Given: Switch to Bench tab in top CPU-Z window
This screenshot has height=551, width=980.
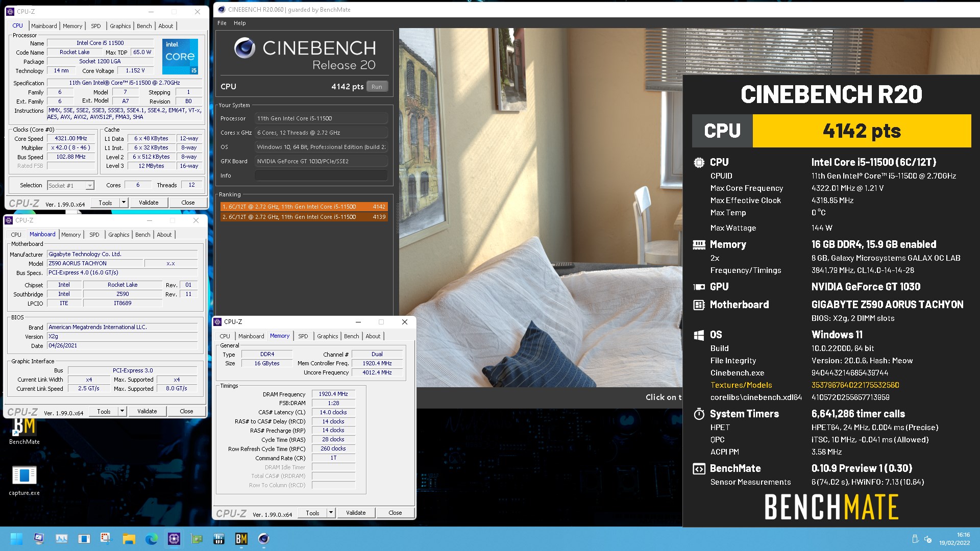Looking at the screenshot, I should click(x=144, y=26).
